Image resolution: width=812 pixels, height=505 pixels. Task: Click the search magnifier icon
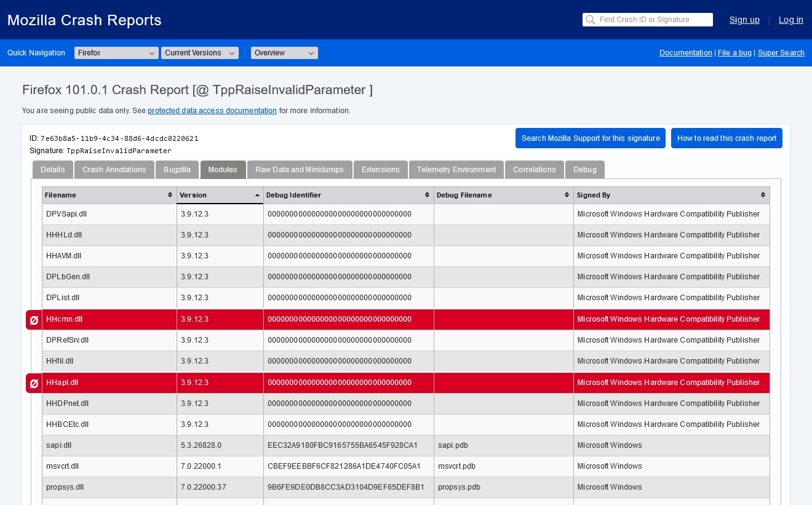[x=591, y=20]
